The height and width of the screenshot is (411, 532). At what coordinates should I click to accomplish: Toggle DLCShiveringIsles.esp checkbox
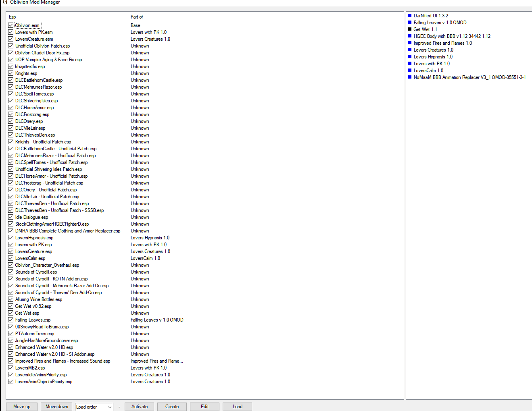(x=11, y=101)
